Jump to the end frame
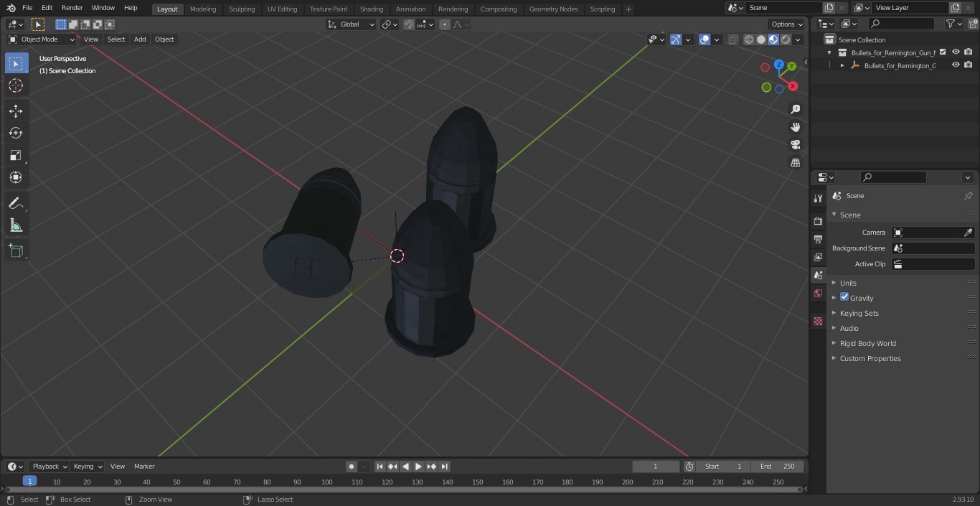This screenshot has height=506, width=980. click(444, 467)
